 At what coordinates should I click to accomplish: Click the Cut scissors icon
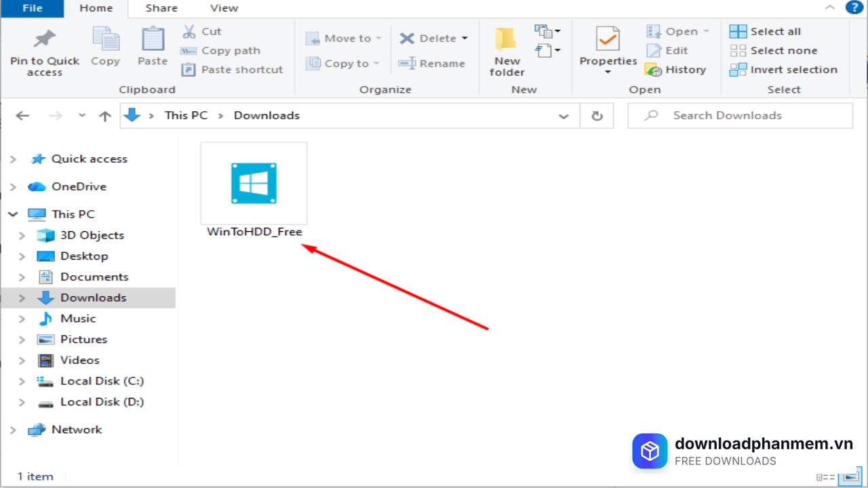tap(189, 31)
